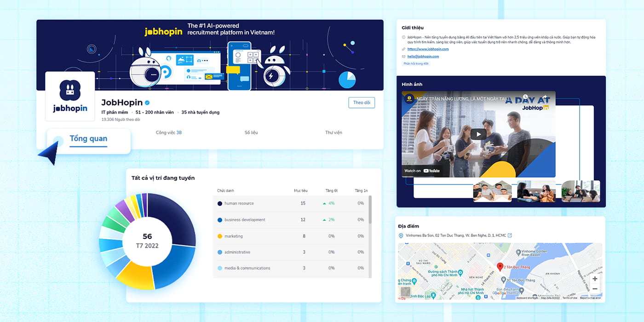Image resolution: width=644 pixels, height=322 pixels.
Task: Click the JobHopin company logo avatar
Action: point(70,97)
